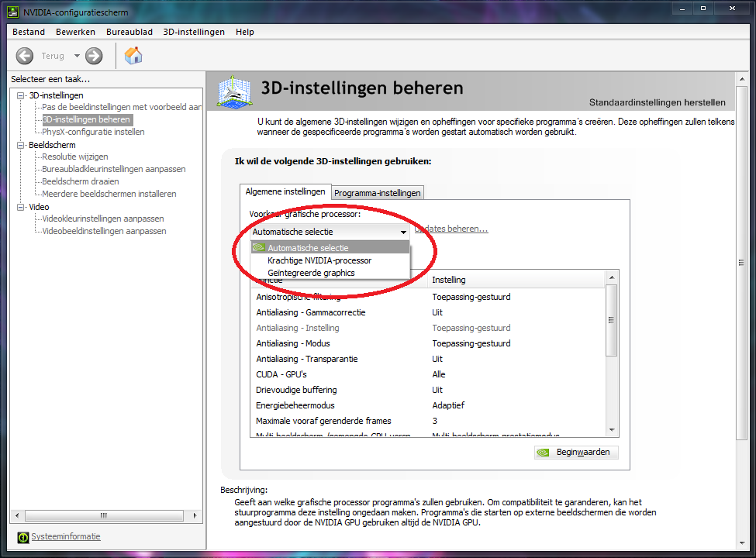Click the 3D-instellingen beheren header icon
The height and width of the screenshot is (558, 756).
pyautogui.click(x=234, y=91)
